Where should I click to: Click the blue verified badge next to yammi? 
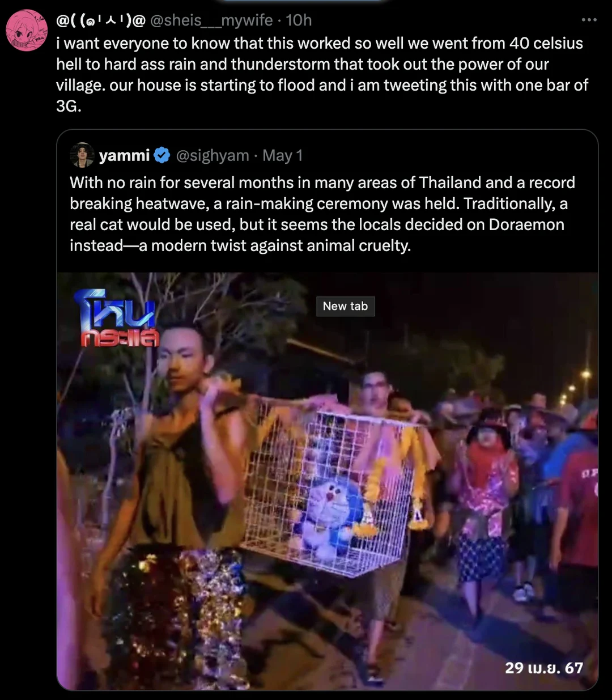(162, 155)
